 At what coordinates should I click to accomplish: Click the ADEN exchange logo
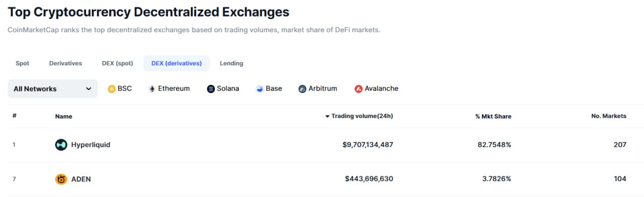(61, 179)
